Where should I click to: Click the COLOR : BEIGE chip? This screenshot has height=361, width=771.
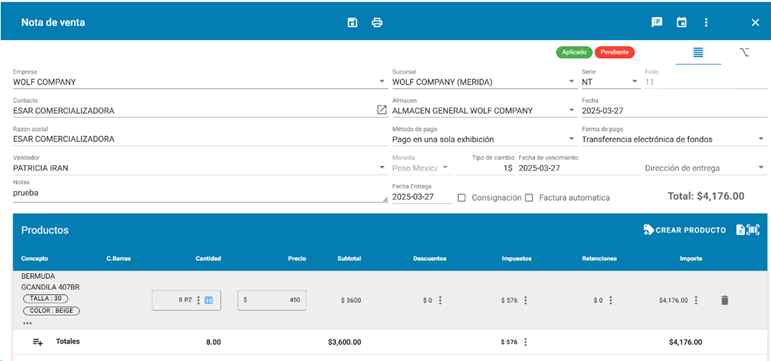(51, 311)
